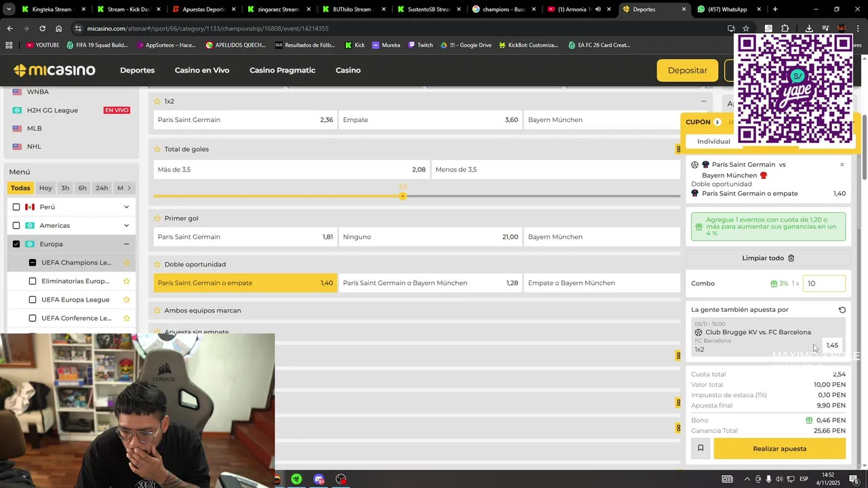The image size is (868, 488).
Task: Click the Combo stake input field
Action: [x=824, y=283]
